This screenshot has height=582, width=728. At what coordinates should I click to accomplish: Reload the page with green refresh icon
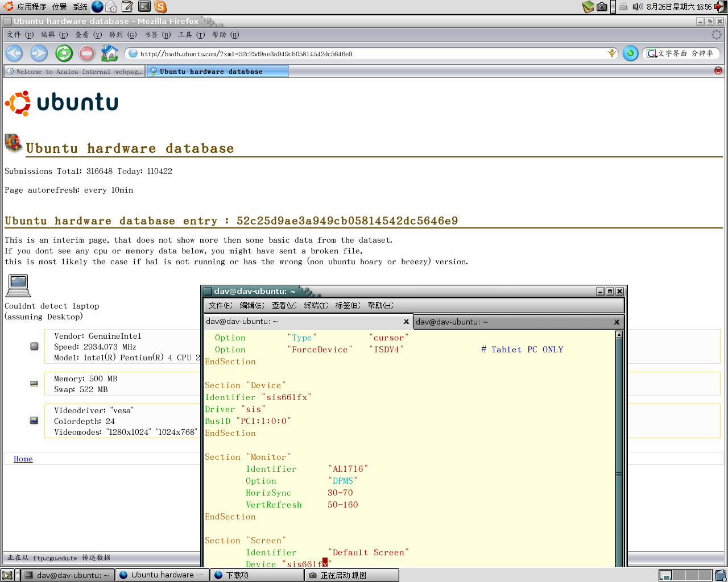(64, 53)
